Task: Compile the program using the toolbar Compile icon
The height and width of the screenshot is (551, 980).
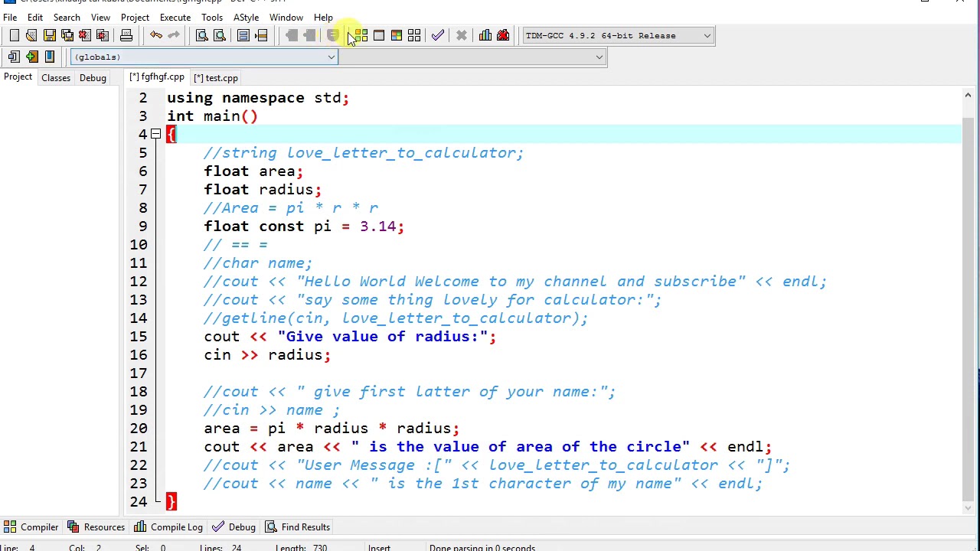Action: coord(361,35)
